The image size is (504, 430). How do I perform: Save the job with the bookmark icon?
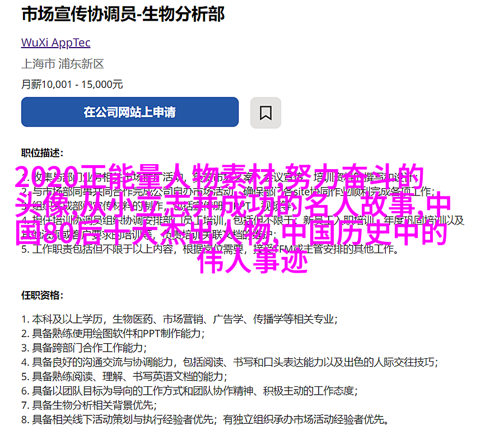[265, 113]
